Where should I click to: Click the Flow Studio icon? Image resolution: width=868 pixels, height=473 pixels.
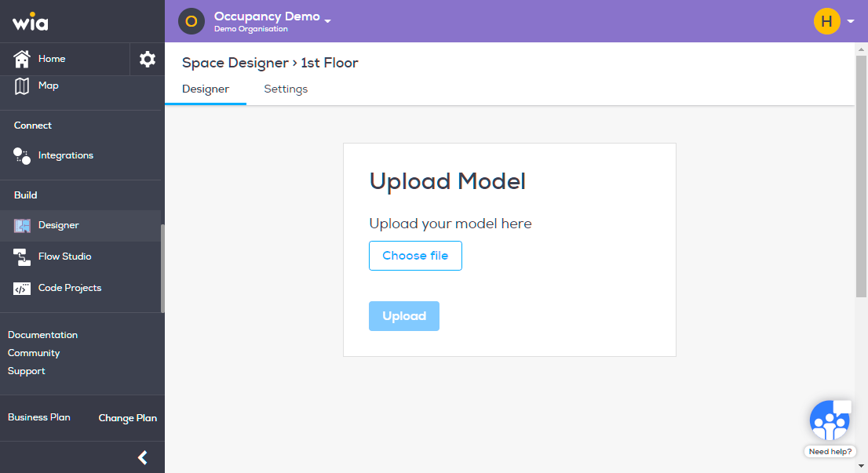coord(22,257)
